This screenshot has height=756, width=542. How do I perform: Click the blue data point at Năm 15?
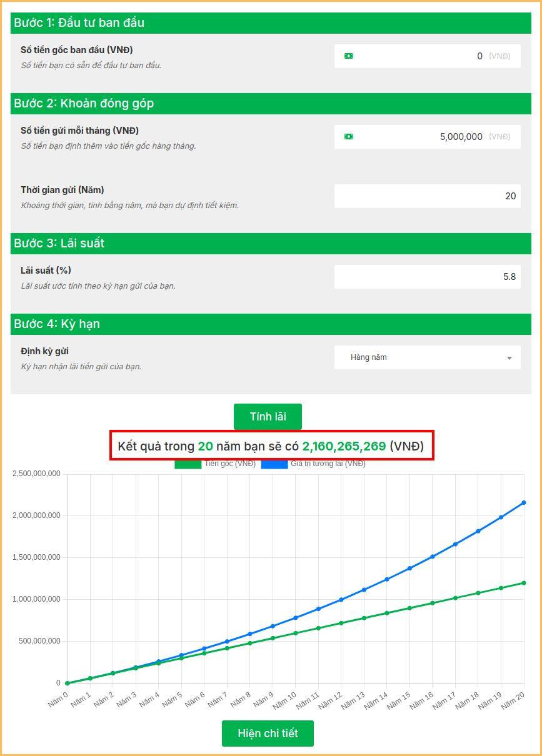point(409,569)
